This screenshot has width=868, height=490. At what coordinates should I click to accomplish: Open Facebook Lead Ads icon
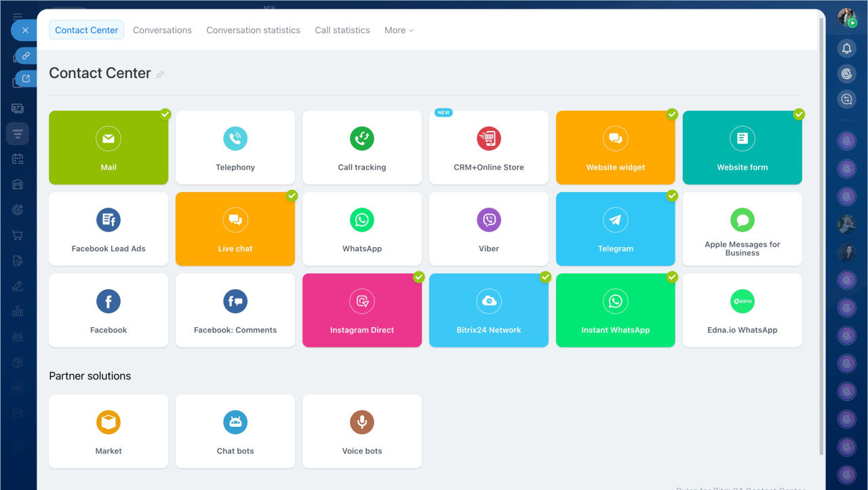(108, 220)
